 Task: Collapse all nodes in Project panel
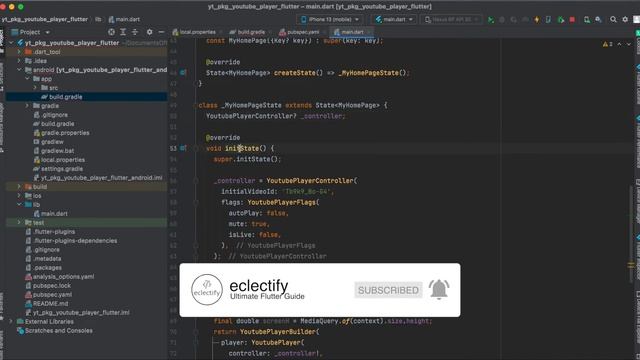pyautogui.click(x=135, y=32)
